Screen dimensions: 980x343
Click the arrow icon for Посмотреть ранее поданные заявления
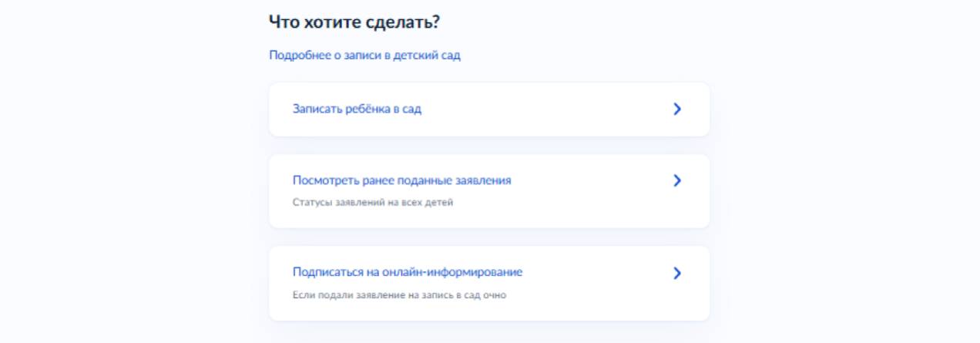pos(677,180)
